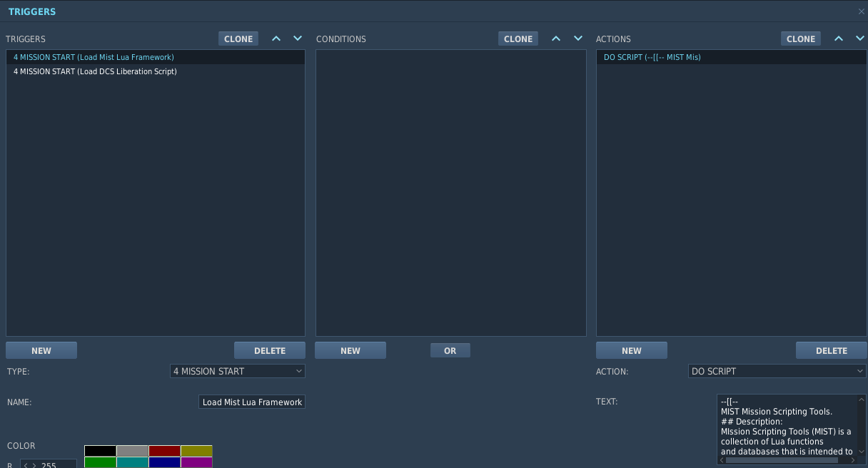Move selected trigger down using the down arrow
This screenshot has width=868, height=468.
click(299, 39)
